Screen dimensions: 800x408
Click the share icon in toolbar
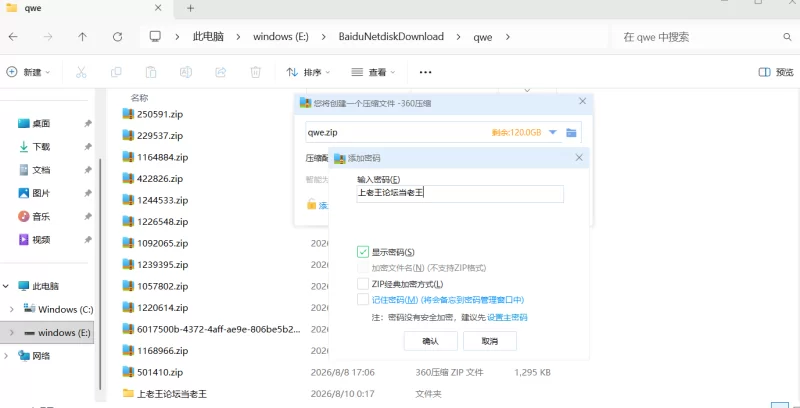coord(220,72)
